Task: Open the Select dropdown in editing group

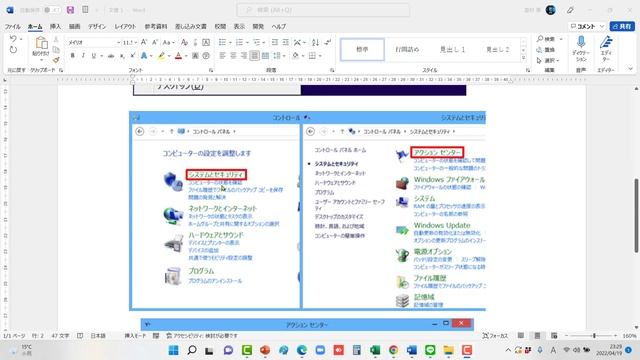Action: [547, 60]
